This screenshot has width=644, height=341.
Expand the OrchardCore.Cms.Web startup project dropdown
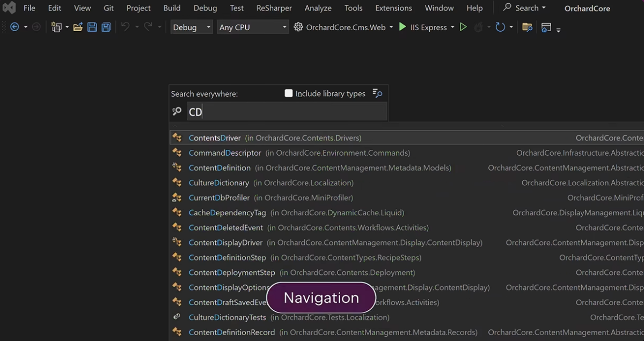pos(391,27)
